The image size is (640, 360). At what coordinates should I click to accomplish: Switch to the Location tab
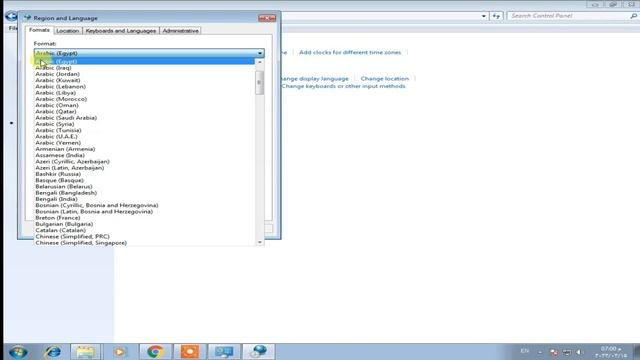click(x=68, y=31)
